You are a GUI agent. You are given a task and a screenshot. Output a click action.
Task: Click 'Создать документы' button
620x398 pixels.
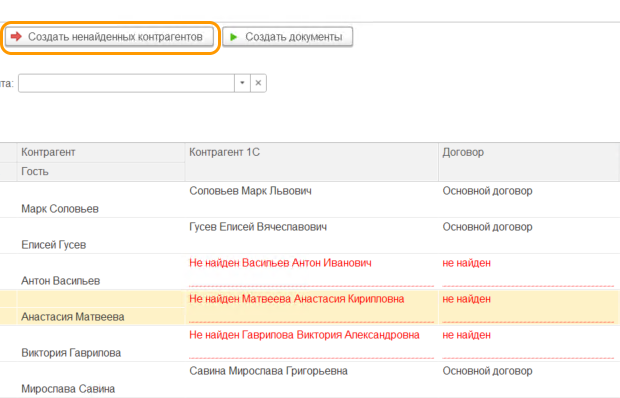pos(287,37)
